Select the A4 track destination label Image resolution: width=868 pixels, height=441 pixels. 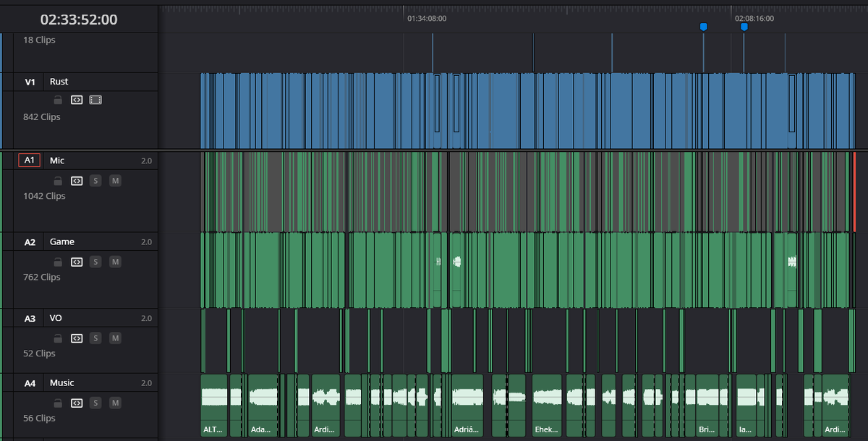[x=30, y=383]
